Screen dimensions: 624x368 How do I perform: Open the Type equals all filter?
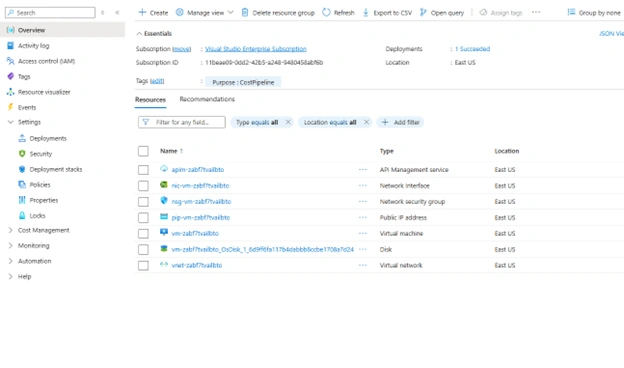[257, 122]
